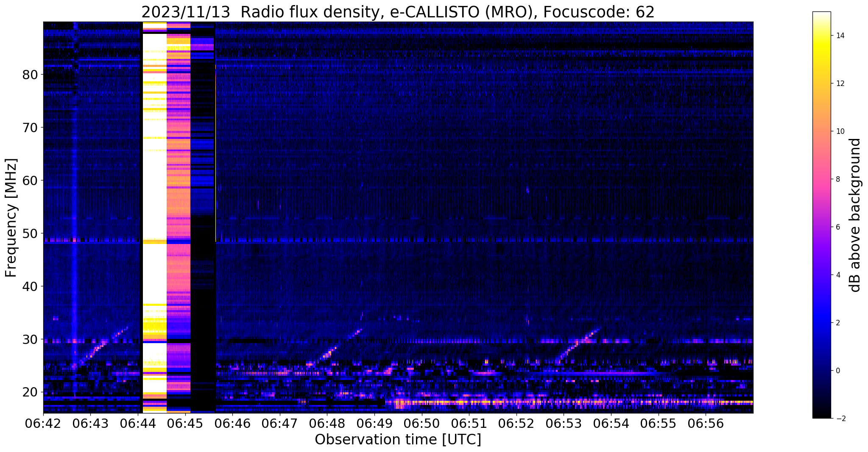The image size is (868, 452).
Task: Click the 06:56 time tick label
Action: tap(705, 423)
